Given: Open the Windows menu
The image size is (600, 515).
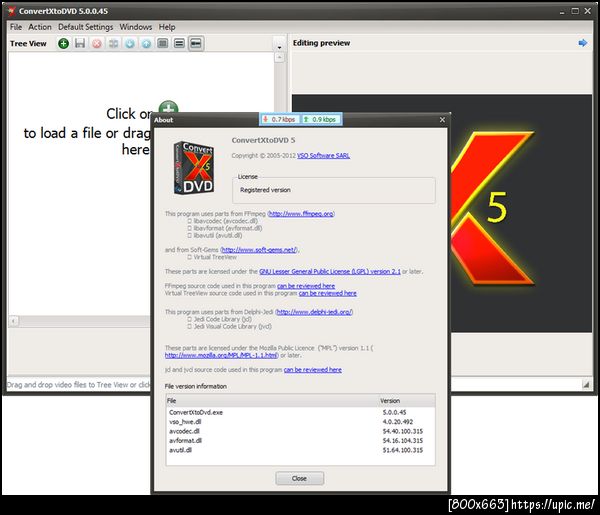Looking at the screenshot, I should click(136, 27).
